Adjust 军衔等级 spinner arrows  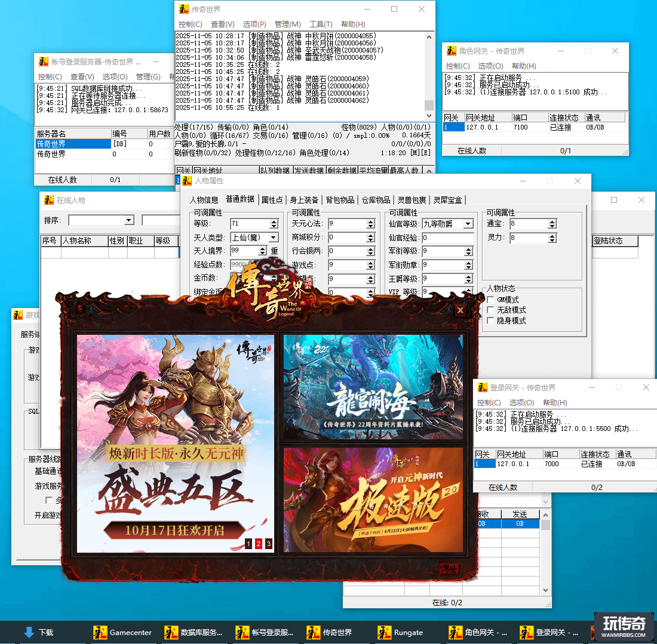click(x=468, y=251)
